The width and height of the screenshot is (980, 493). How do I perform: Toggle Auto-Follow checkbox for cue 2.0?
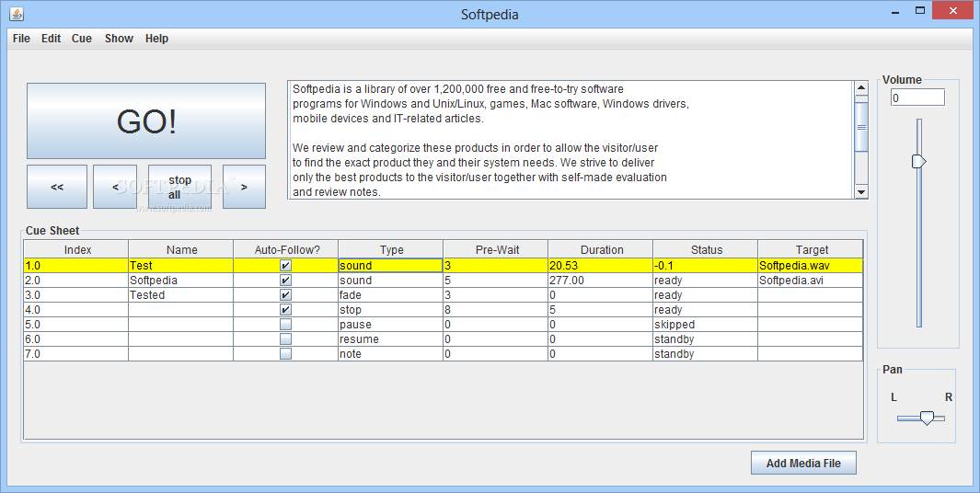coord(285,281)
